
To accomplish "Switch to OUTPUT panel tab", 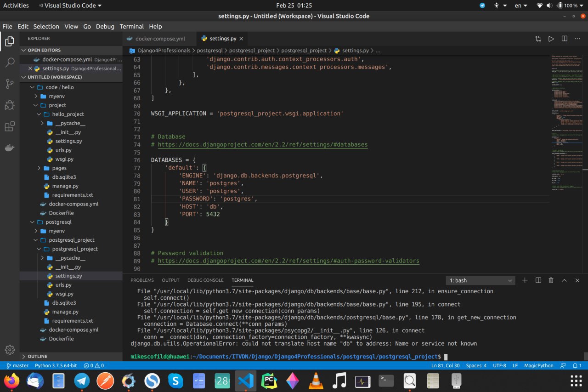I will tap(170, 280).
